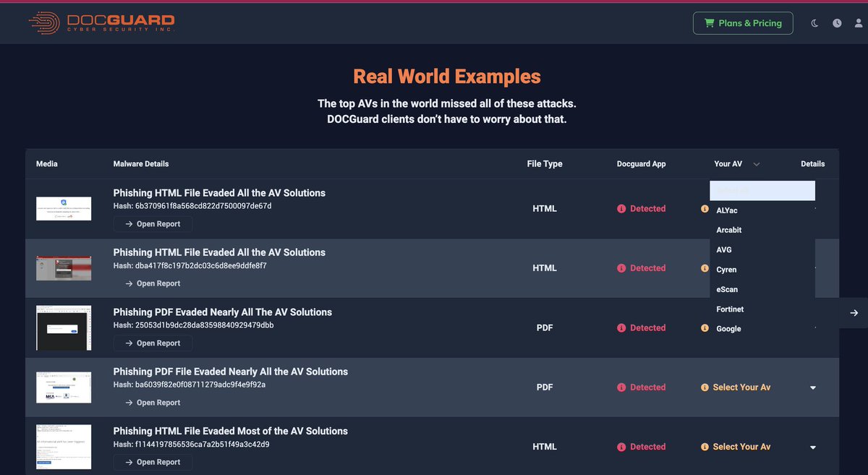Click the info icon next to Detected on the PDF row
Image resolution: width=868 pixels, height=475 pixels.
(621, 328)
